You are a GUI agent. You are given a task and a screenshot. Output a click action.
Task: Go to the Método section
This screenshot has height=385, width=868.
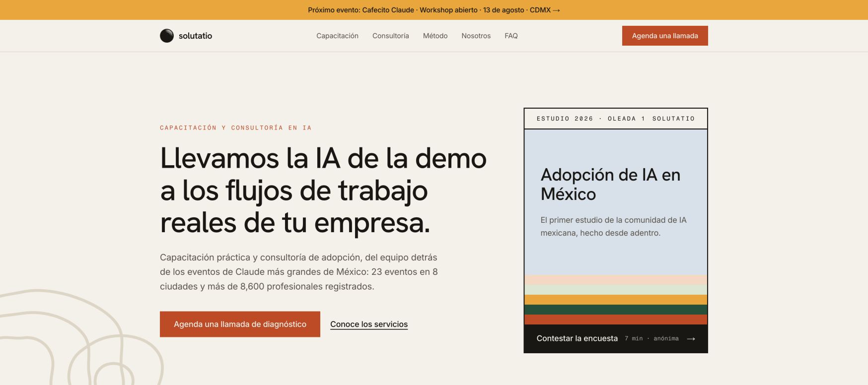tap(435, 36)
